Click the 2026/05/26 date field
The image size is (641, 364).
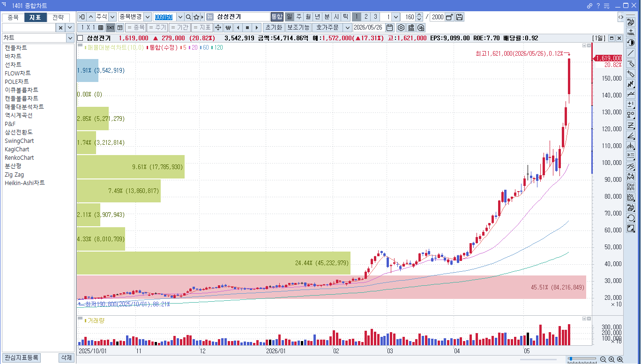click(x=369, y=28)
